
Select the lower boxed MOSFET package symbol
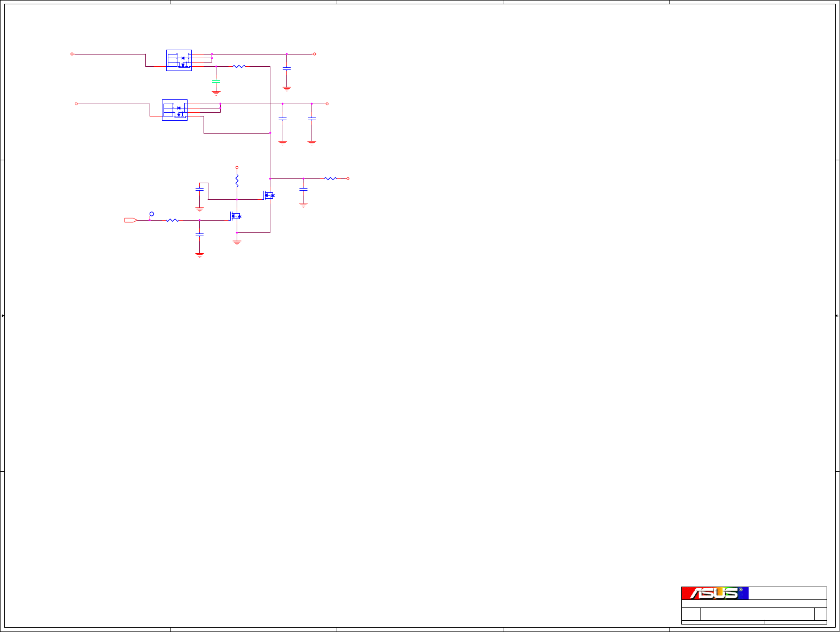(x=175, y=110)
